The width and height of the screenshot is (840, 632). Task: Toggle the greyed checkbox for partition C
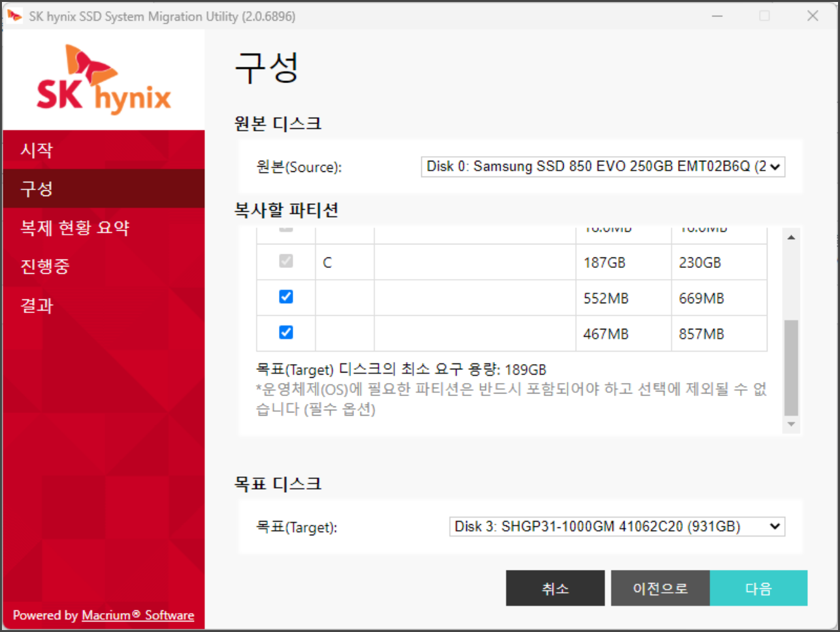286,261
